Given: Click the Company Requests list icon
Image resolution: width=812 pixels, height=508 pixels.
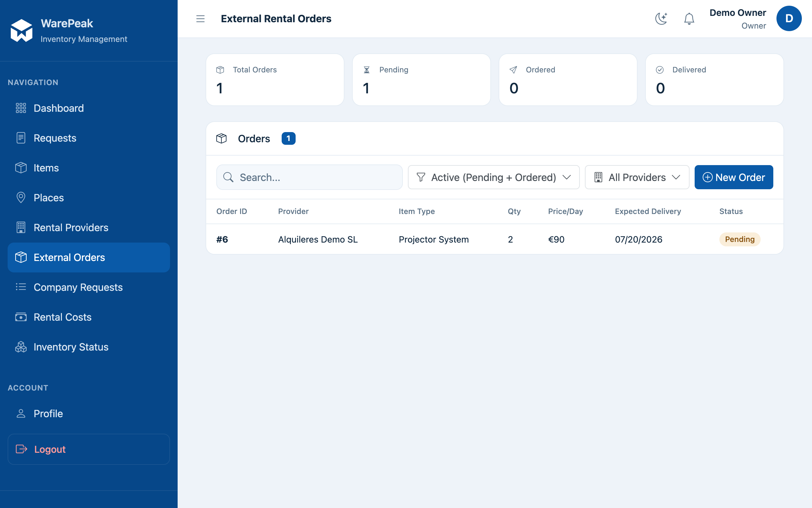Looking at the screenshot, I should pos(21,287).
